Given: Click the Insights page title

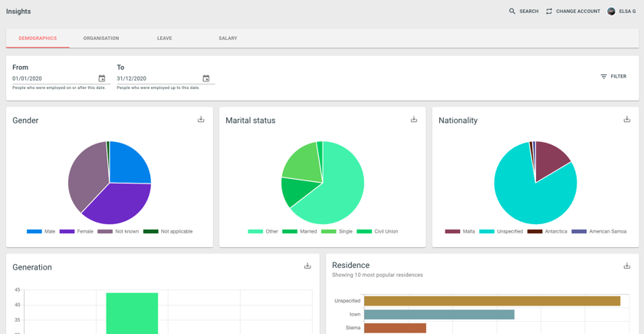Looking at the screenshot, I should (18, 12).
